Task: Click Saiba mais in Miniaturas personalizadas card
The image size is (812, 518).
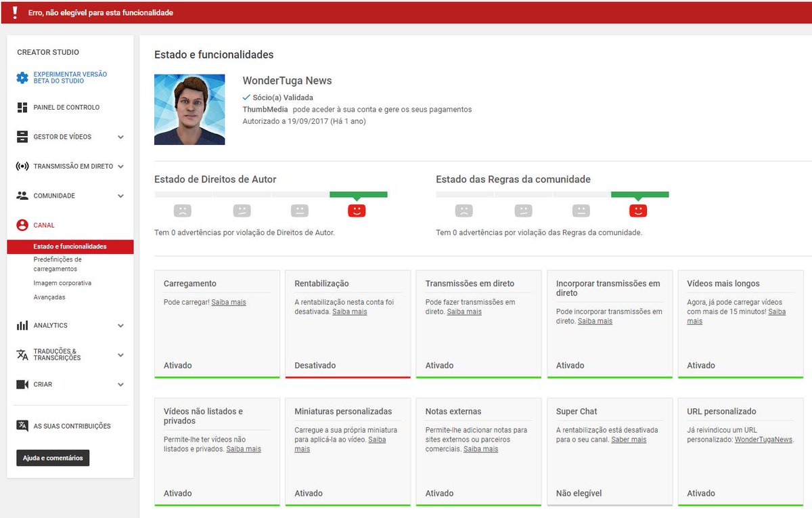Action: tap(340, 444)
